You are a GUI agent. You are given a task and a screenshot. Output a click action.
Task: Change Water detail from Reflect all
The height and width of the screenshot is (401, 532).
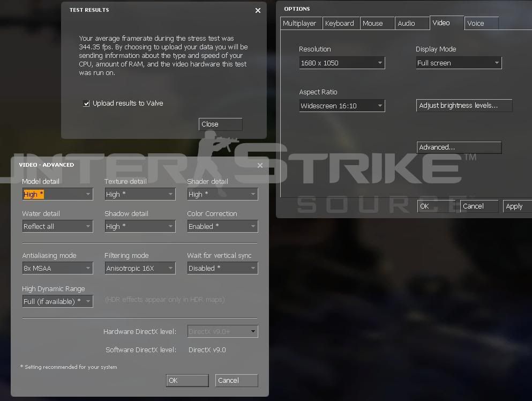coord(58,226)
